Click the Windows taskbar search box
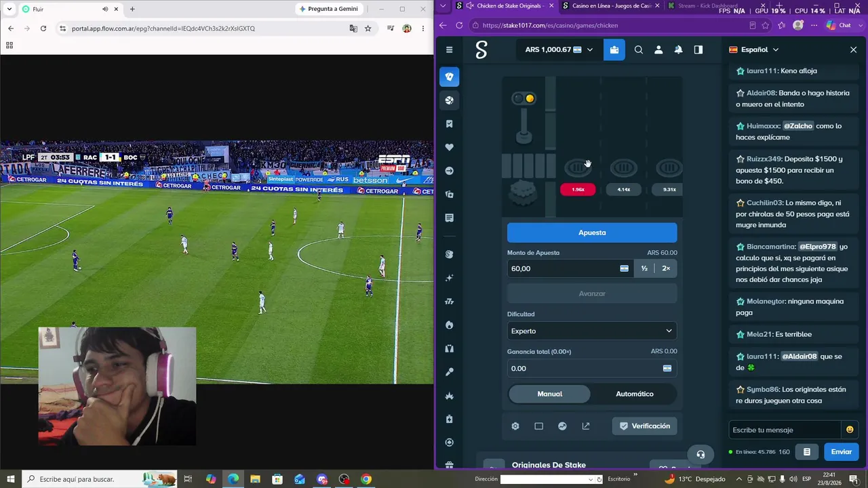Viewport: 868px width, 488px height. coord(100,479)
